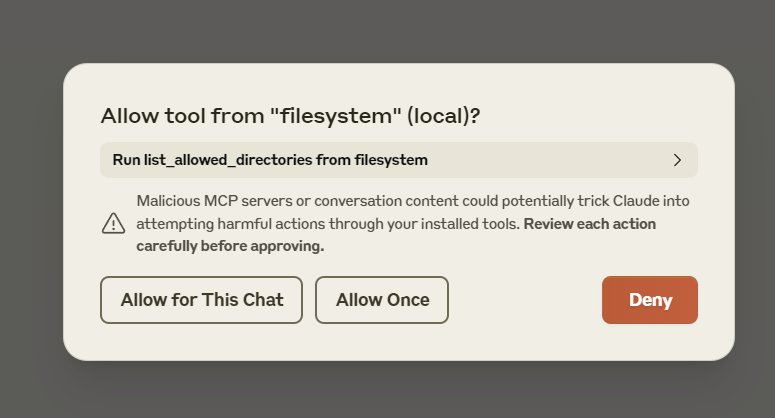Deny the filesystem tool request
Image resolution: width=775 pixels, height=418 pixels.
(x=650, y=300)
